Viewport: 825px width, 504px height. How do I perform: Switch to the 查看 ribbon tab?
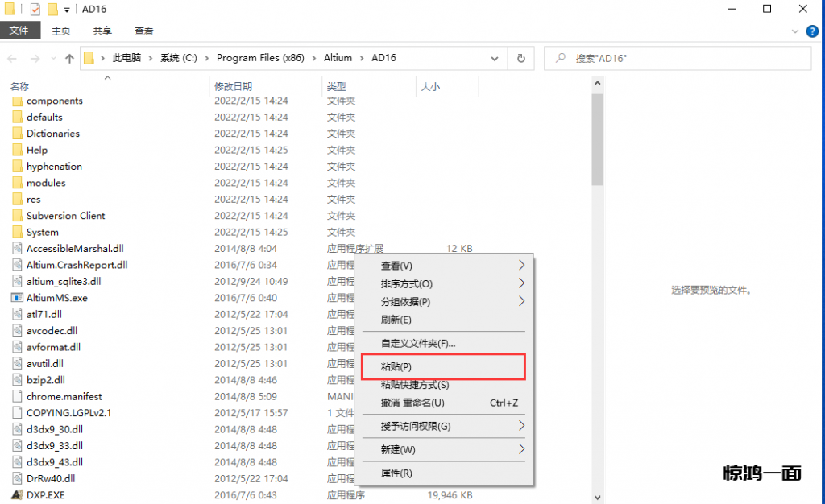coord(144,31)
